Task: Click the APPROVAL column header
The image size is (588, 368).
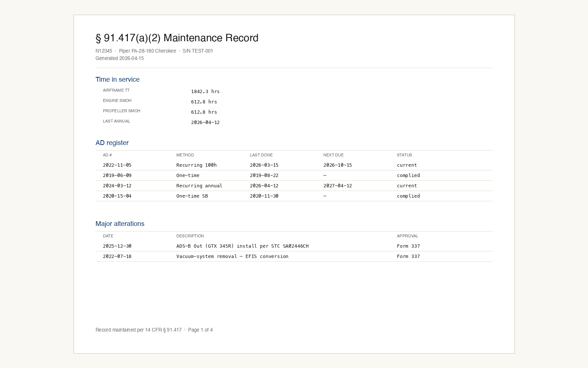Action: click(408, 236)
